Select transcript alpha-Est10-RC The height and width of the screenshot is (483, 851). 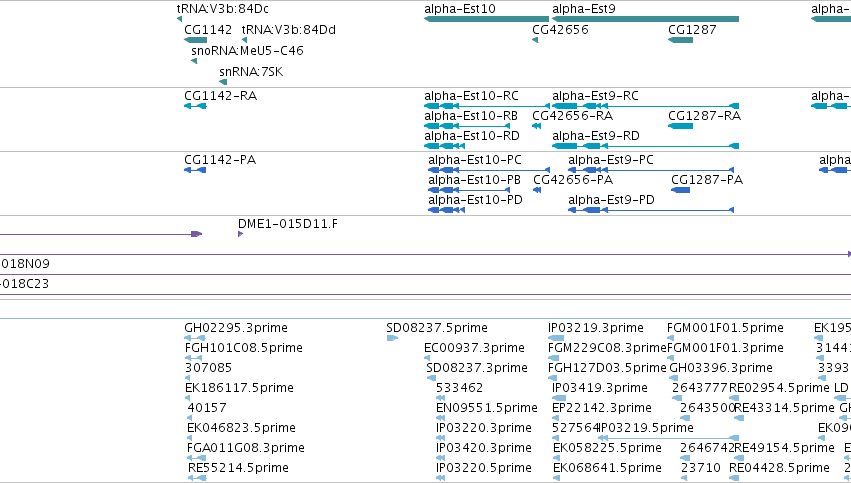[487, 106]
